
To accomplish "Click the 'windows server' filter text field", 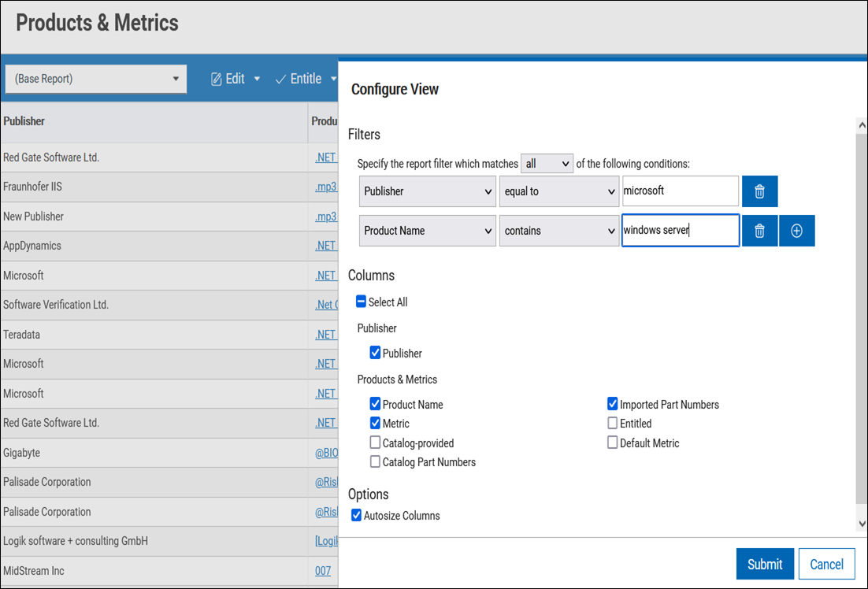I will [680, 231].
